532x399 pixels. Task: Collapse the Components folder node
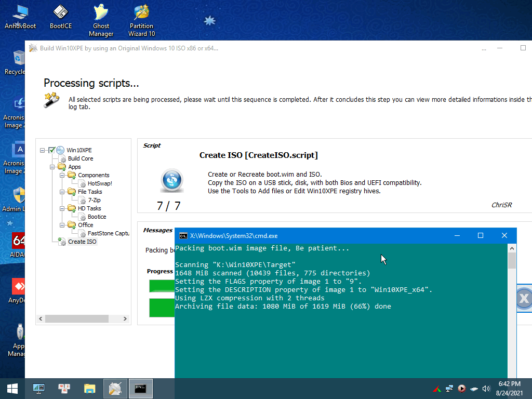(62, 176)
